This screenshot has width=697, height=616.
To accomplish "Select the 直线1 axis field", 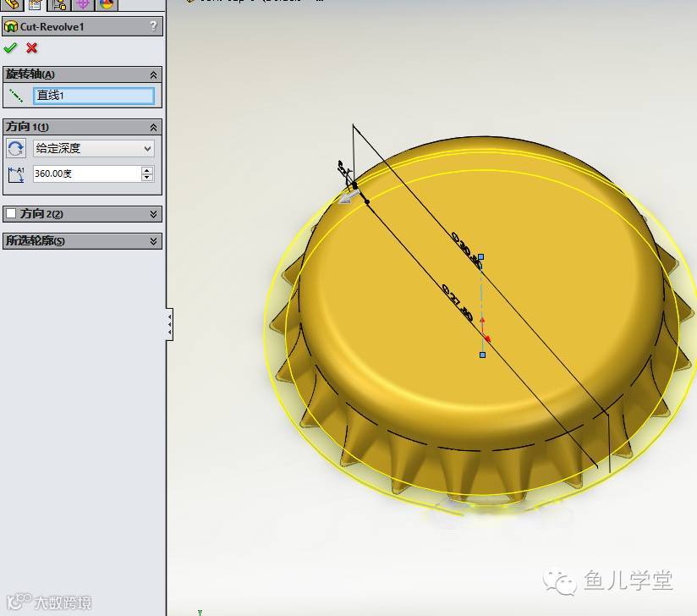I will tap(94, 96).
